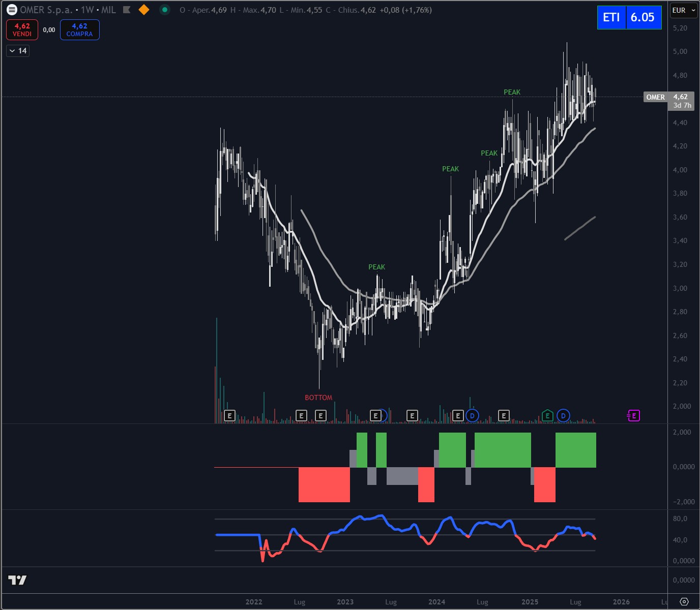700x610 pixels.
Task: Click the 2024 time axis label
Action: 436,602
